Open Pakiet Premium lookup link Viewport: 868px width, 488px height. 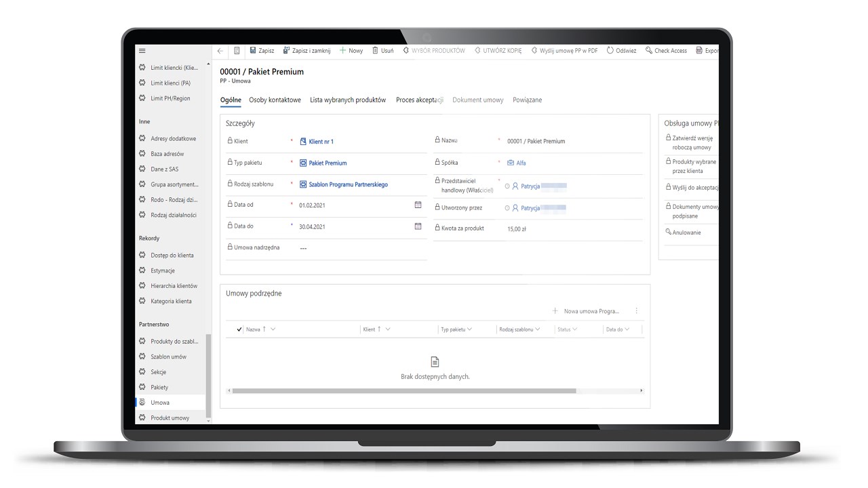pyautogui.click(x=328, y=163)
